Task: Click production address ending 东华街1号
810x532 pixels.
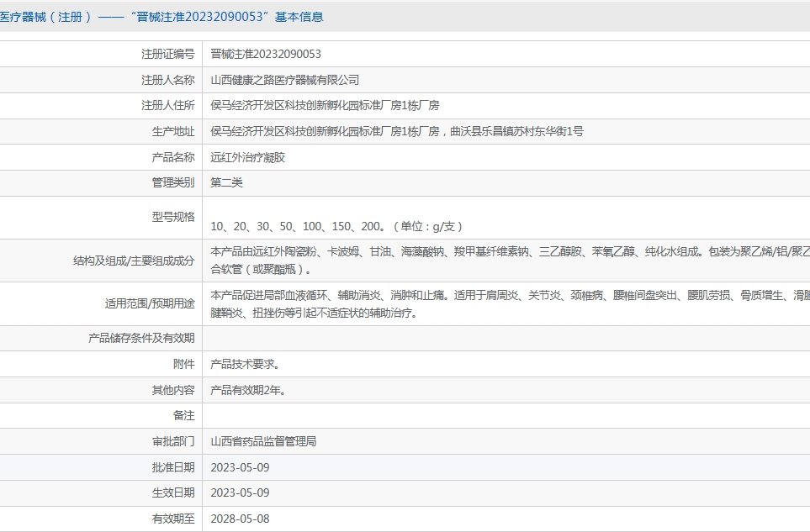Action: [x=397, y=132]
